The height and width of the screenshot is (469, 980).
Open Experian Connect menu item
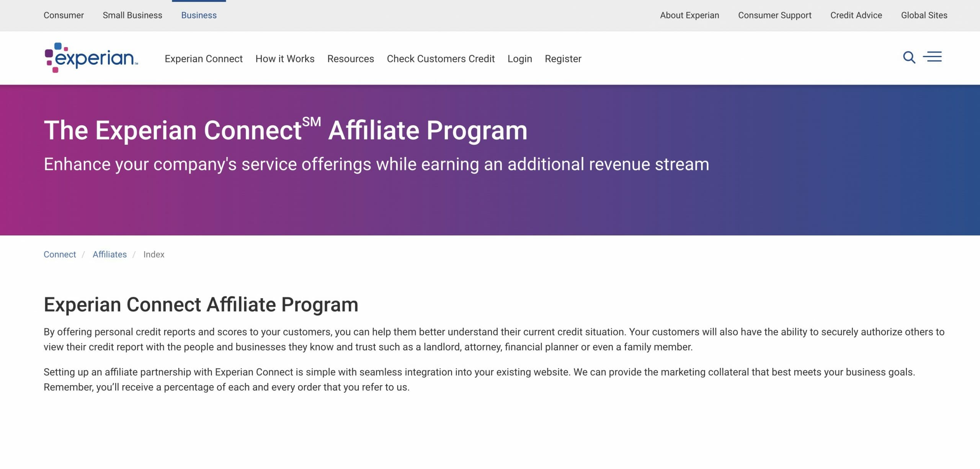204,59
